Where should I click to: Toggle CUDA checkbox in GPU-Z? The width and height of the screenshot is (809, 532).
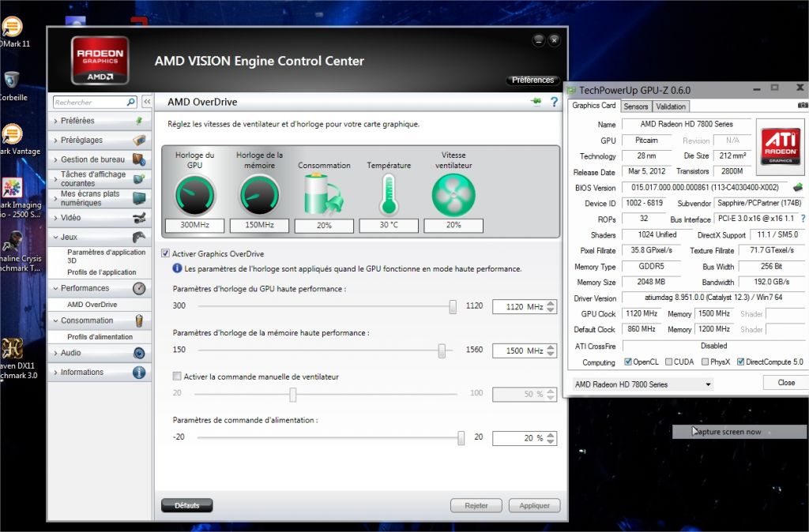pos(668,362)
